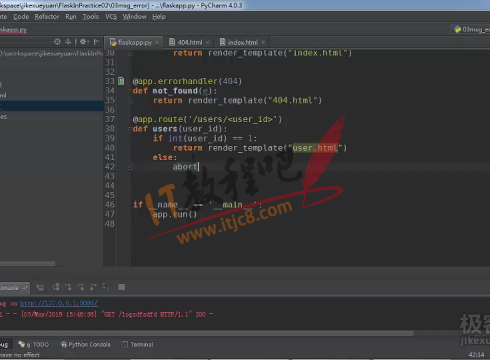Click the HTML file icon on index.html tab

pyautogui.click(x=223, y=42)
